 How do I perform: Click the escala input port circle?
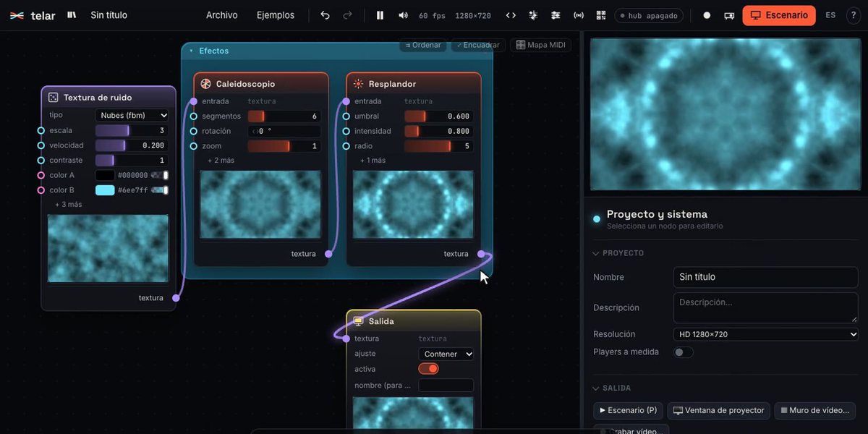41,131
